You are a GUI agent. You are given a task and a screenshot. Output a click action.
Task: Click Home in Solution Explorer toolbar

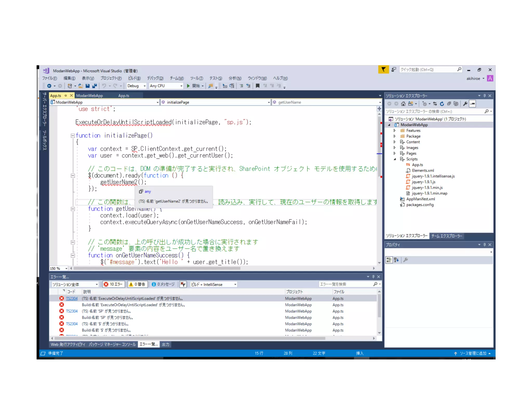tap(403, 104)
